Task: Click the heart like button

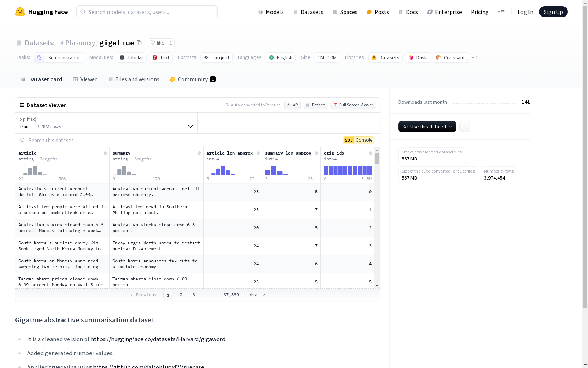Action: pyautogui.click(x=157, y=43)
